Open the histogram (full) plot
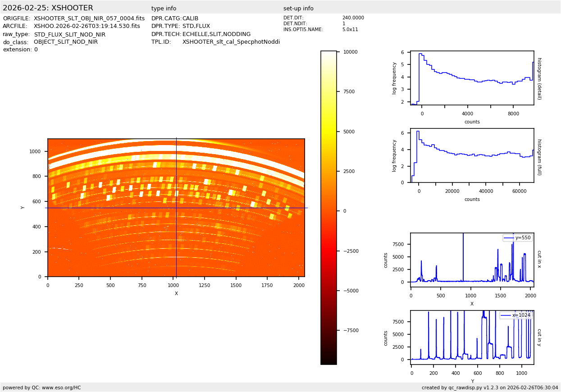Screen dimensions: 561x392 click(472, 155)
